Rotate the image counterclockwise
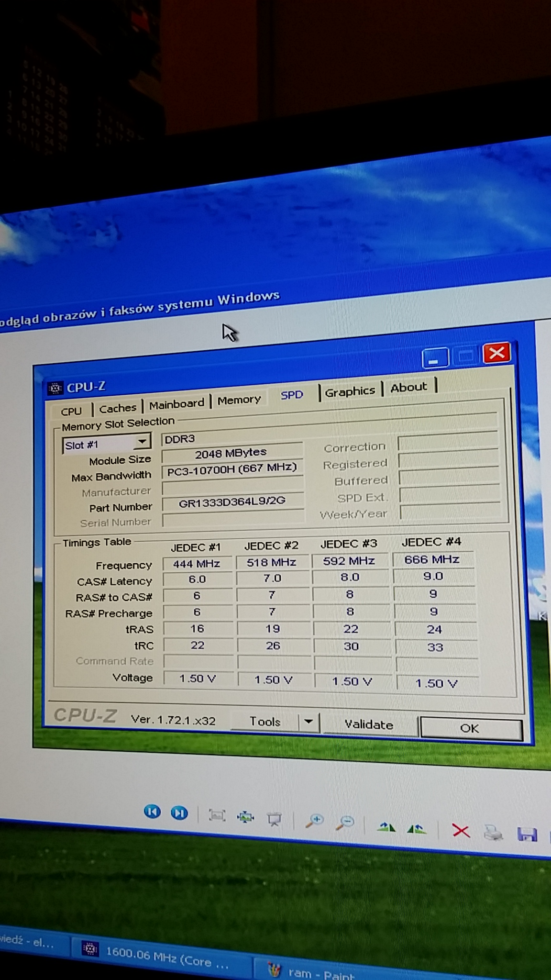551x980 pixels. tap(417, 828)
